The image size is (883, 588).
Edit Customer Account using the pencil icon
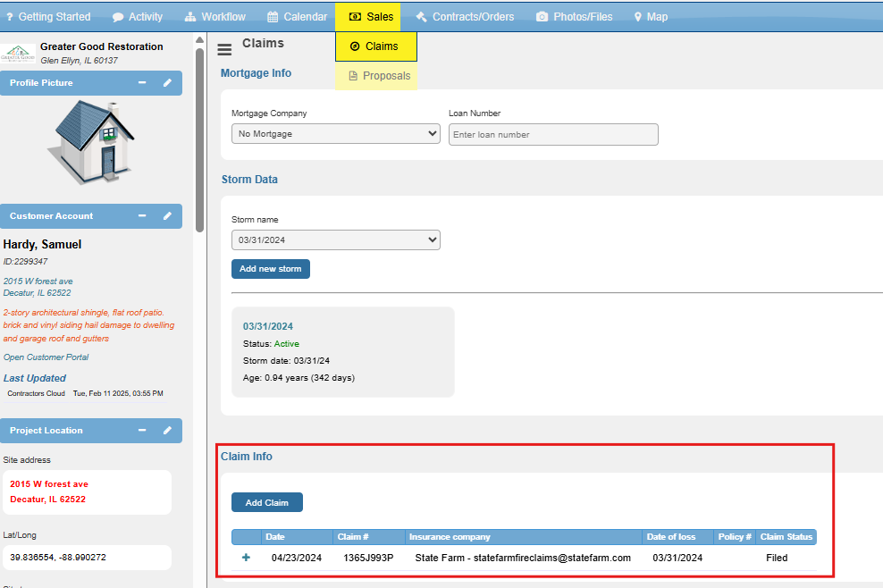point(167,215)
